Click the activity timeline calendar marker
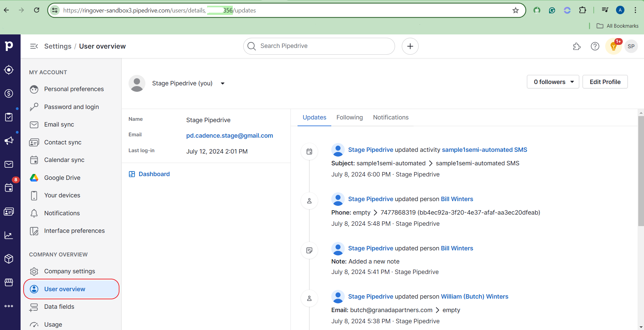The width and height of the screenshot is (644, 330). click(309, 152)
